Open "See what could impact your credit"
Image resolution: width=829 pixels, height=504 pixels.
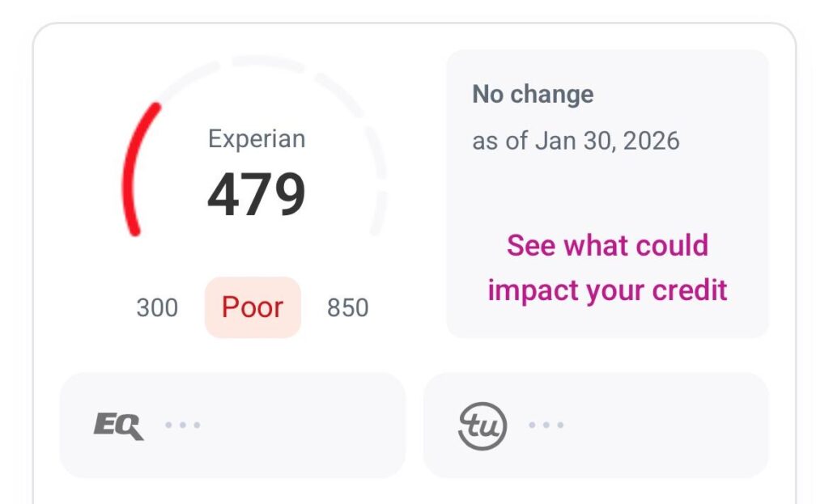(607, 267)
